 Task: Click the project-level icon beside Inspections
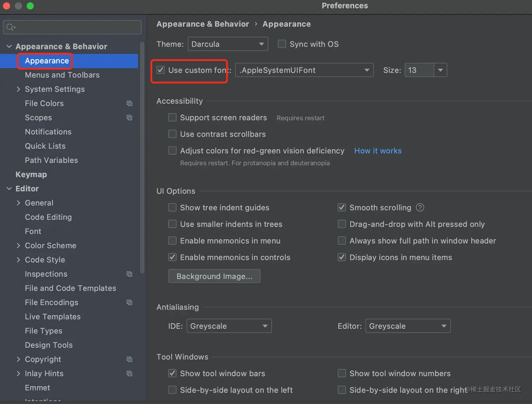pos(129,274)
